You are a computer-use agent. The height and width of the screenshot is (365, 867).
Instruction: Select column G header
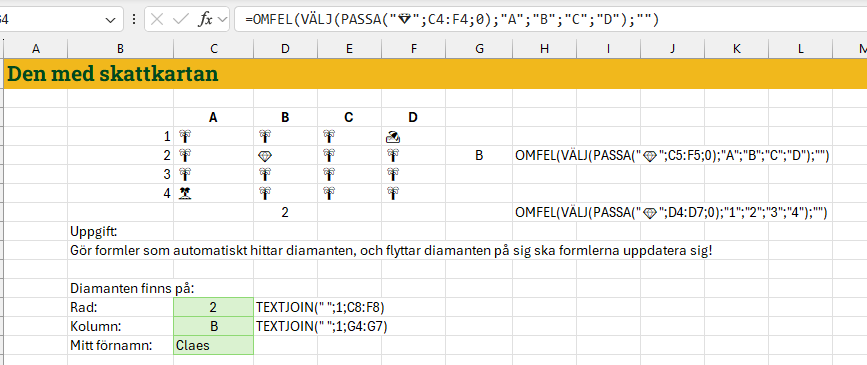479,49
